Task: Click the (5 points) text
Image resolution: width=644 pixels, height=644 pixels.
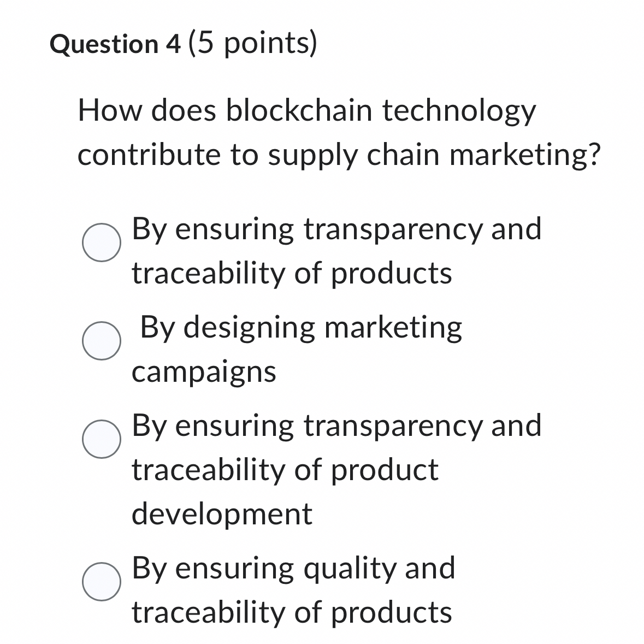Action: 252,43
